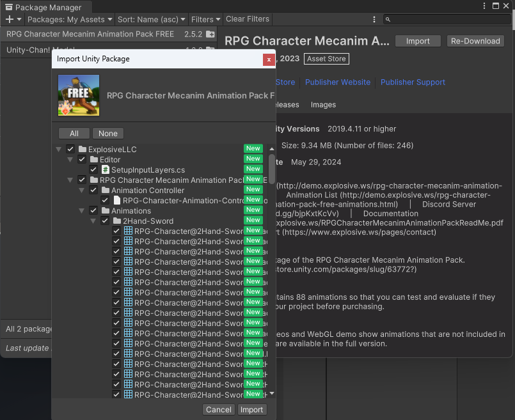515x420 pixels.
Task: Click the RPG-Character-Animation-Controller file icon
Action: pyautogui.click(x=117, y=200)
